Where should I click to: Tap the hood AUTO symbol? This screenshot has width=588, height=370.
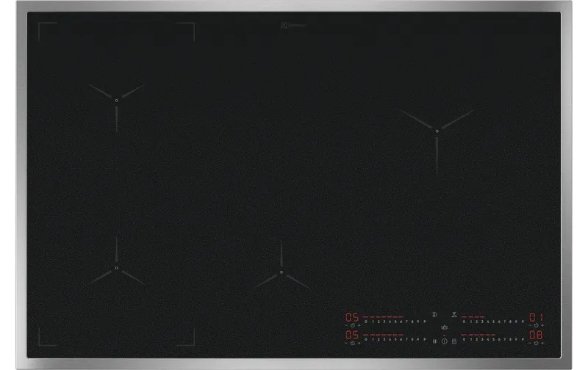tap(454, 315)
